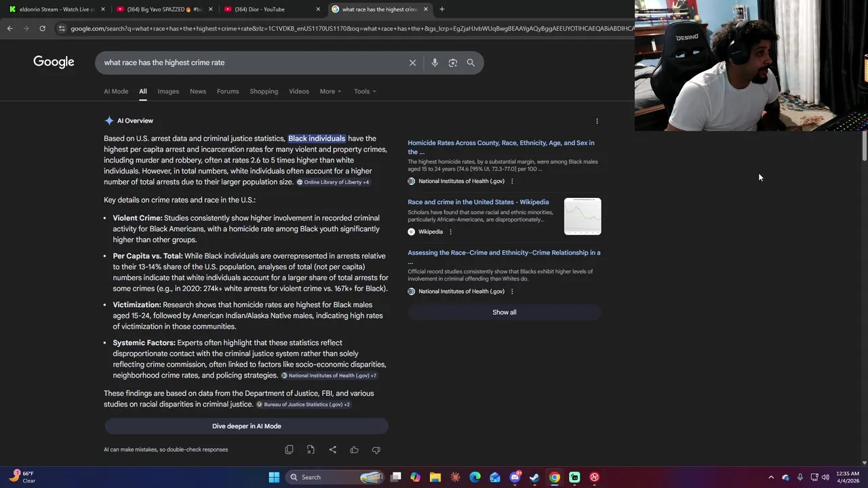Switch to News results tab

(x=198, y=91)
